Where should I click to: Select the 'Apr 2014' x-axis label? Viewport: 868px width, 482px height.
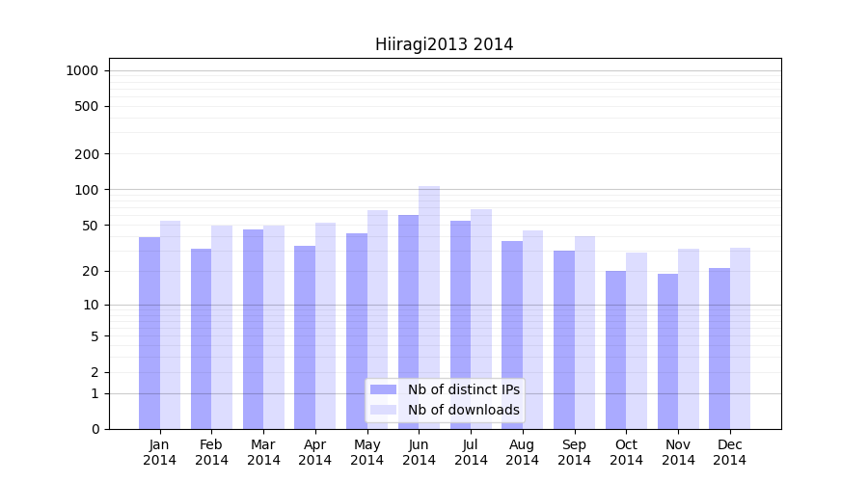(x=315, y=452)
